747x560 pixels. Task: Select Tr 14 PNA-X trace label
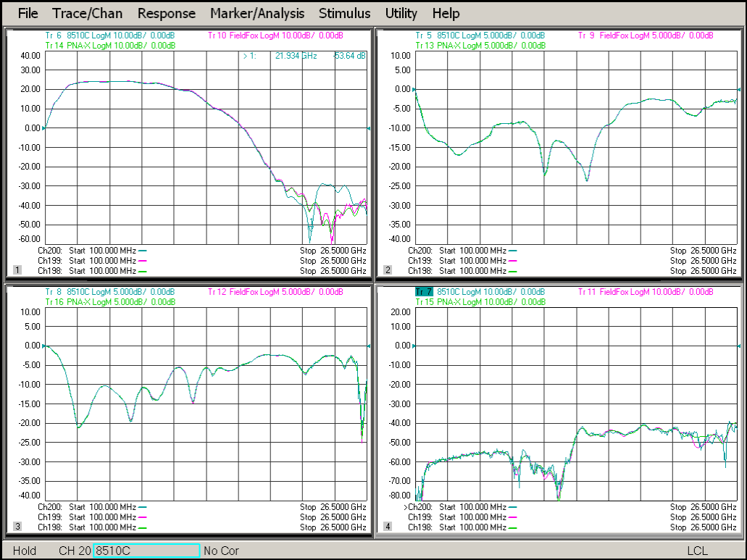(109, 45)
